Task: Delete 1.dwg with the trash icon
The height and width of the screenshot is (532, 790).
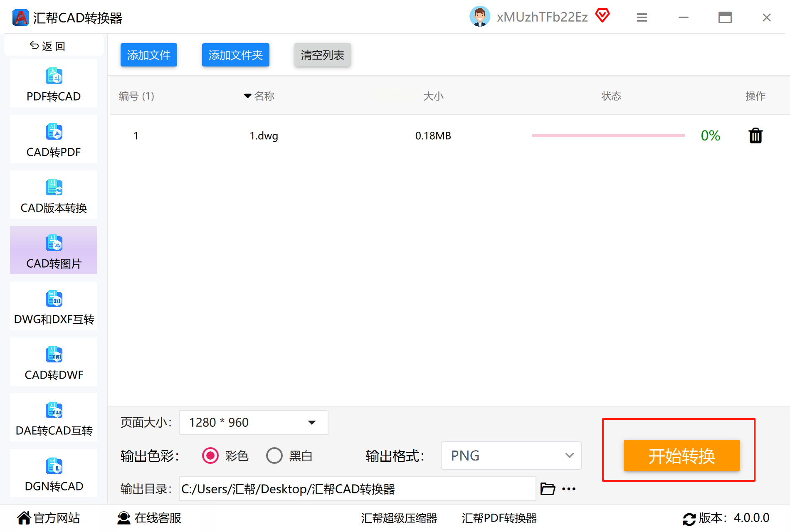Action: 755,135
